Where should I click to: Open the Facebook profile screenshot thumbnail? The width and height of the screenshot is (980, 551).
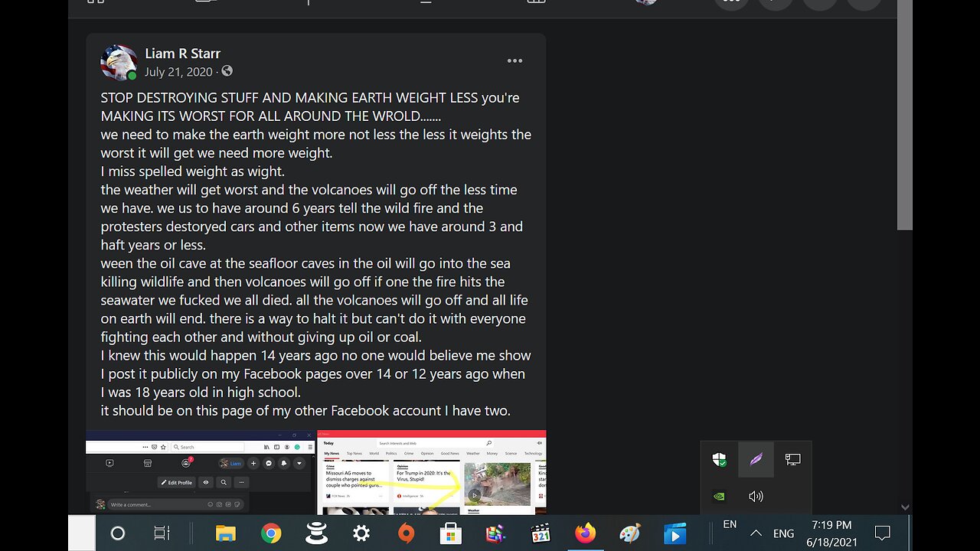click(x=201, y=472)
